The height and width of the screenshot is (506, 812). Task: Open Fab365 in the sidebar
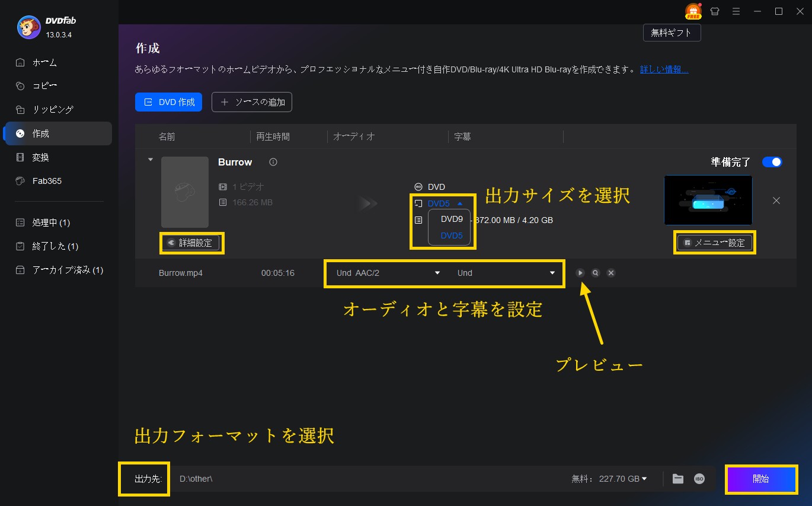pyautogui.click(x=57, y=181)
